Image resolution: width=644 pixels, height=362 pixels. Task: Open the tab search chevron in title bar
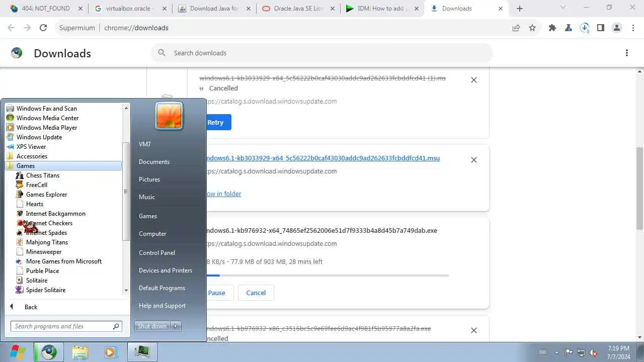coord(563,8)
